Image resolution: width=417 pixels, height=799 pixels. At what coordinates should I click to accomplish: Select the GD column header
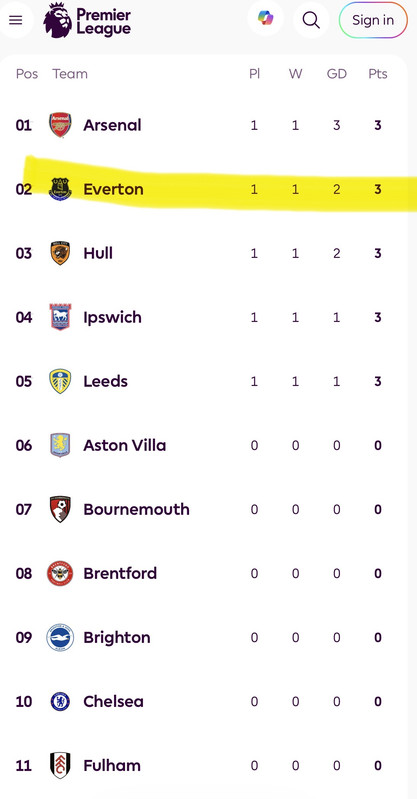click(x=336, y=74)
